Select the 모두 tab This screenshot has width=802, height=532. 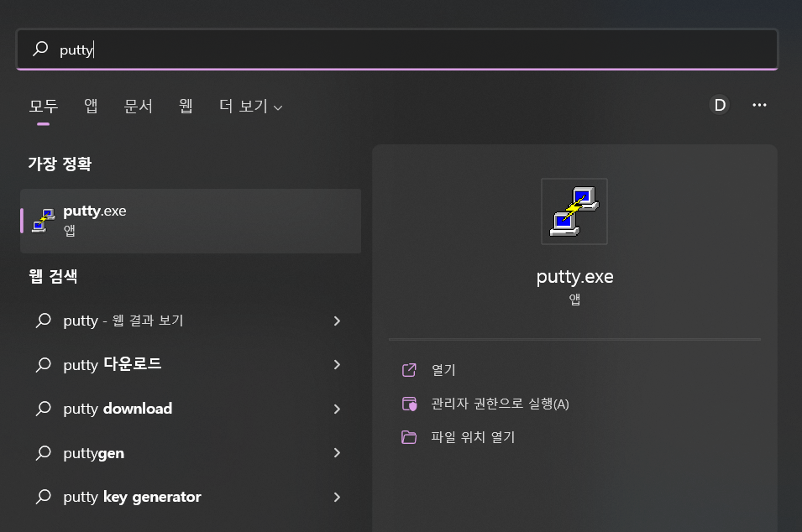(x=44, y=106)
